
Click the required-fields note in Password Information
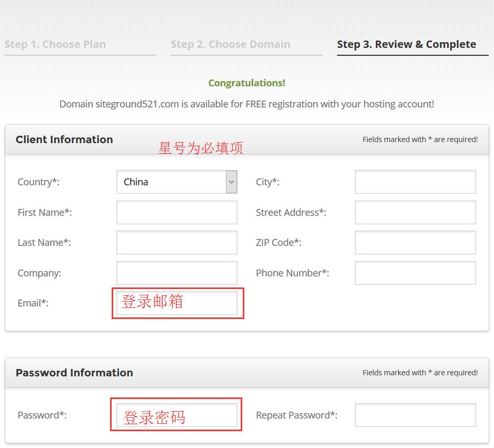point(420,373)
